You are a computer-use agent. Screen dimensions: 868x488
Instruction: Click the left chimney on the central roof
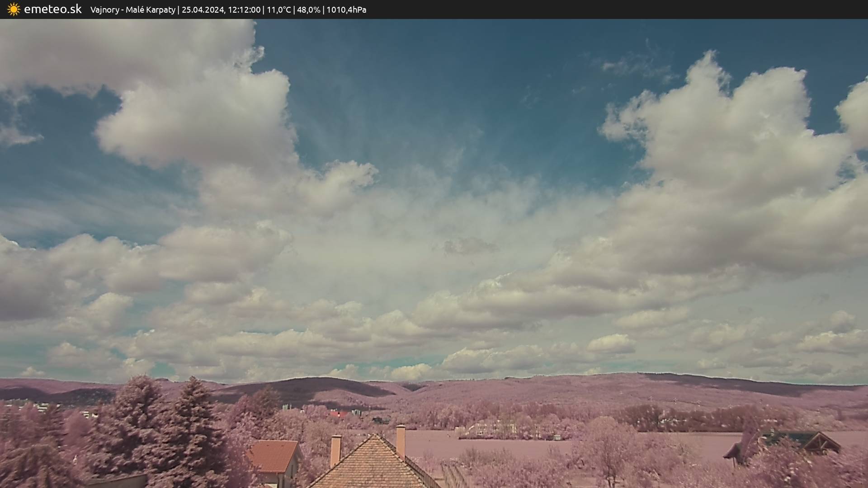[x=335, y=450]
